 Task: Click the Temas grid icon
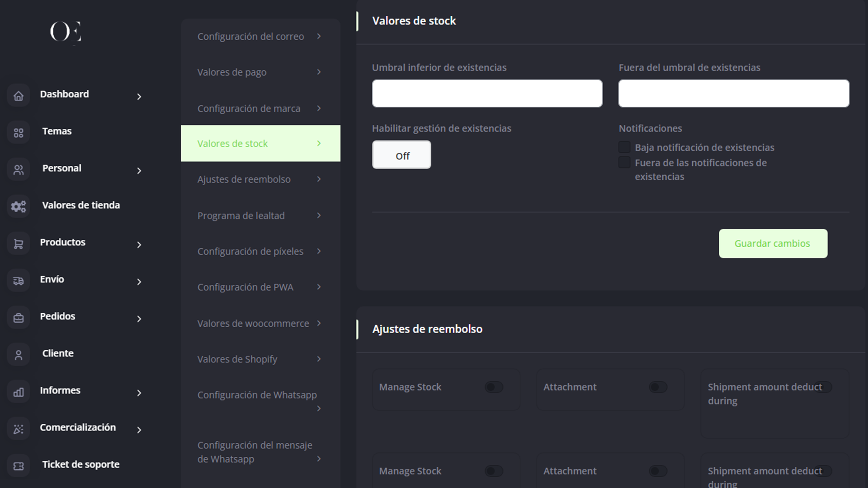19,133
